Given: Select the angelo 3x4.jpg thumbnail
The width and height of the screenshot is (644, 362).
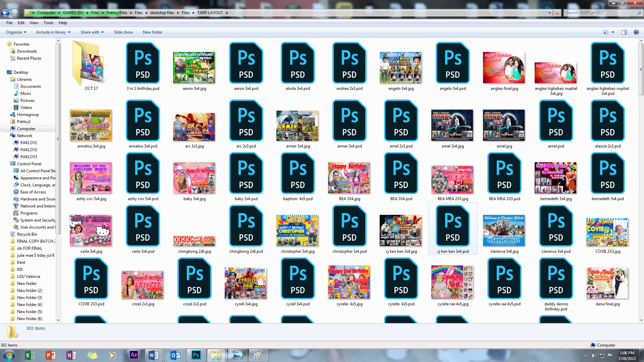Looking at the screenshot, I should pos(401,68).
